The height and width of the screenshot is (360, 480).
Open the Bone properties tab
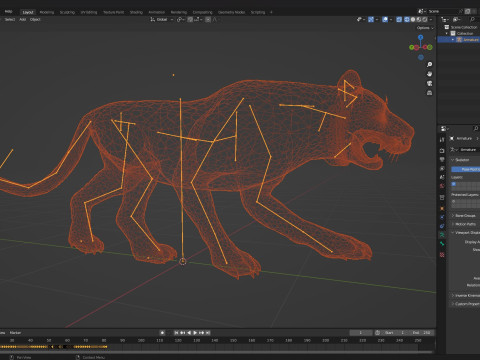[x=442, y=244]
